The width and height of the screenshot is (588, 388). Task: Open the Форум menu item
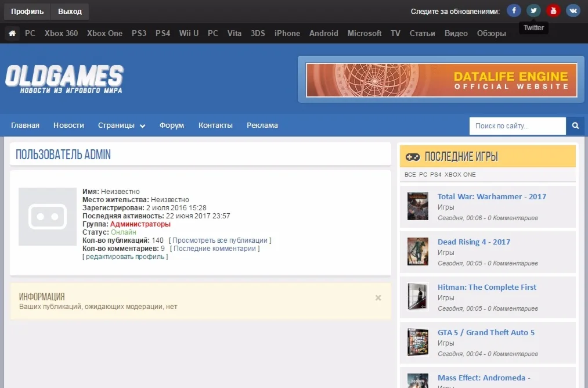pyautogui.click(x=171, y=125)
